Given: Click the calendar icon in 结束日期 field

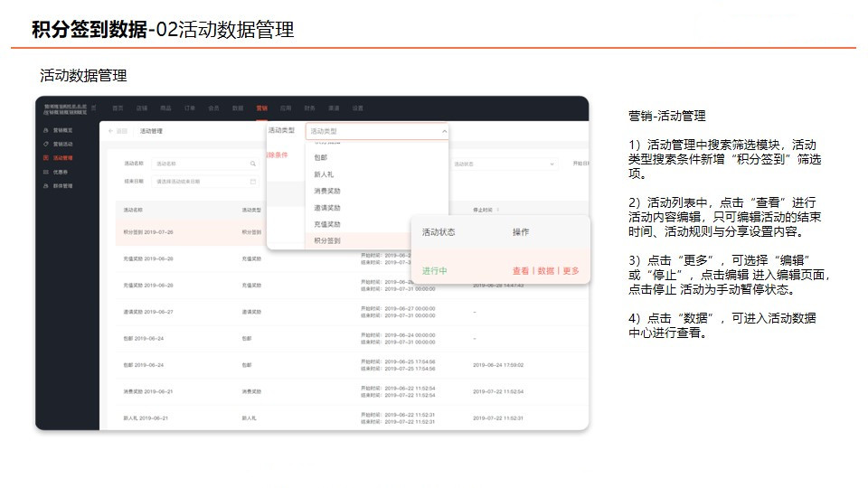Looking at the screenshot, I should [x=253, y=182].
